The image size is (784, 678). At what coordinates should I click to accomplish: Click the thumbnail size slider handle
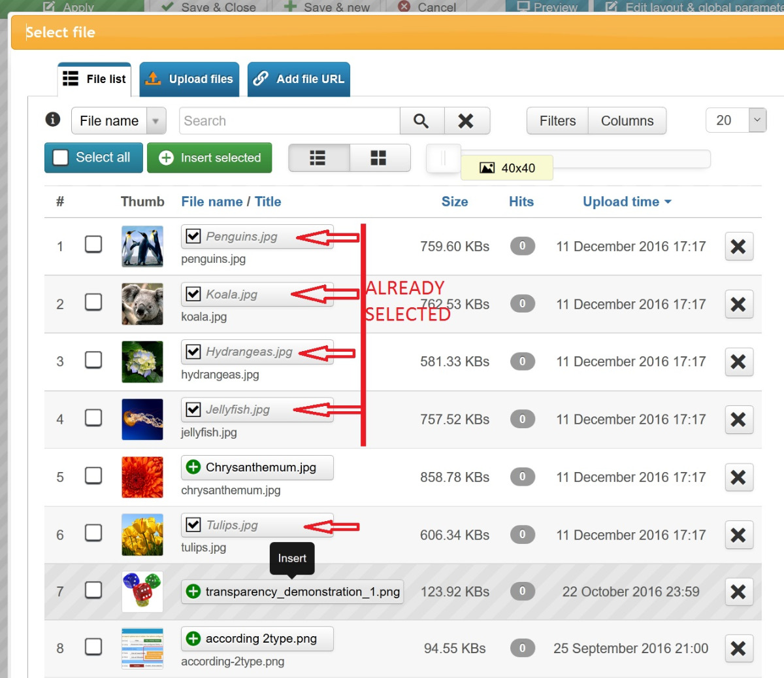point(444,158)
